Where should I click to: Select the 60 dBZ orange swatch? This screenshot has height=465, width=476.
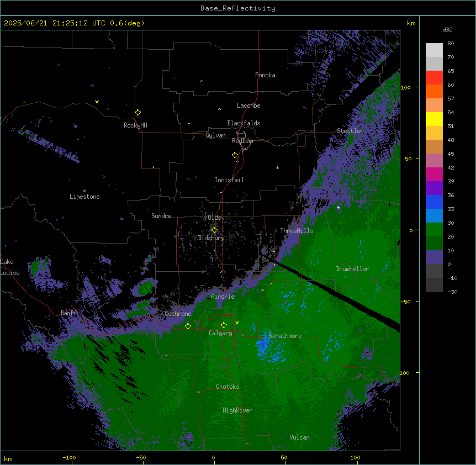(434, 91)
